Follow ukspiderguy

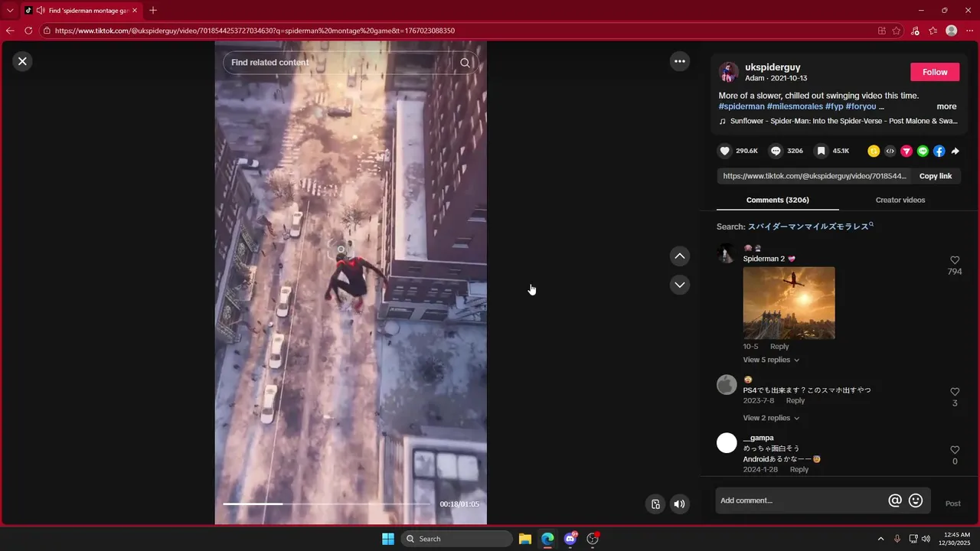pyautogui.click(x=935, y=72)
